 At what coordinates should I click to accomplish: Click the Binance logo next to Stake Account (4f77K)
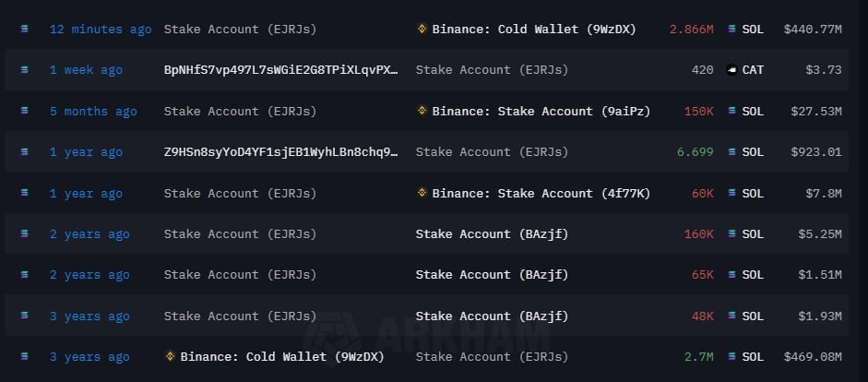pos(422,193)
